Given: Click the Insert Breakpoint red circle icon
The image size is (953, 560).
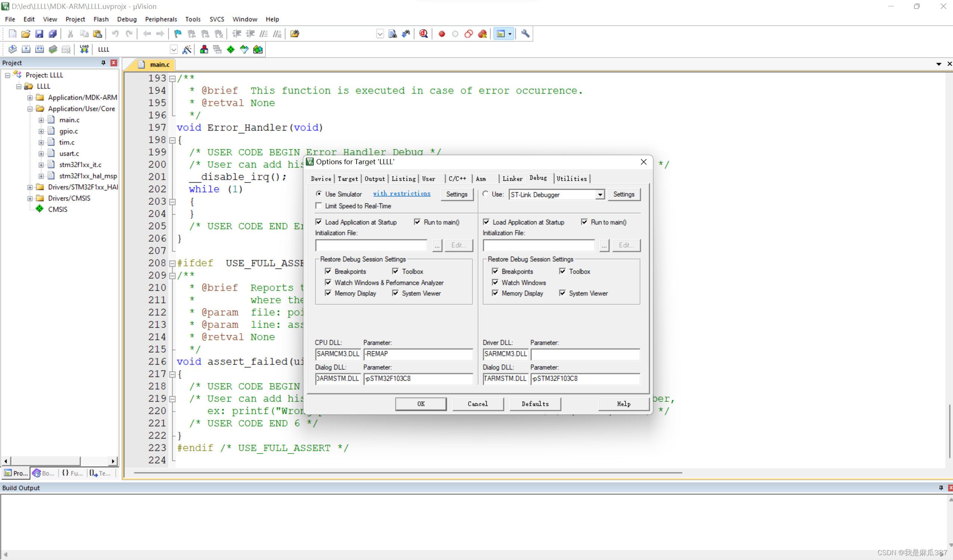Looking at the screenshot, I should click(441, 34).
